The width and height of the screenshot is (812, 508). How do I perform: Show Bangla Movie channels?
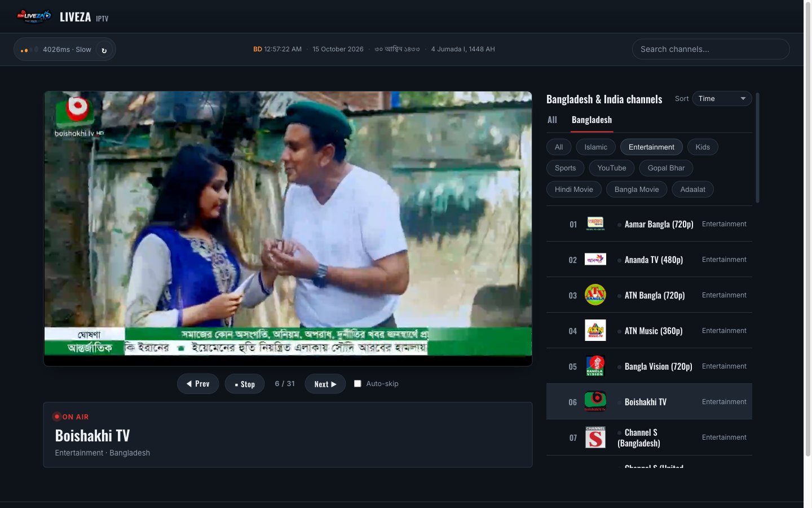[637, 190]
